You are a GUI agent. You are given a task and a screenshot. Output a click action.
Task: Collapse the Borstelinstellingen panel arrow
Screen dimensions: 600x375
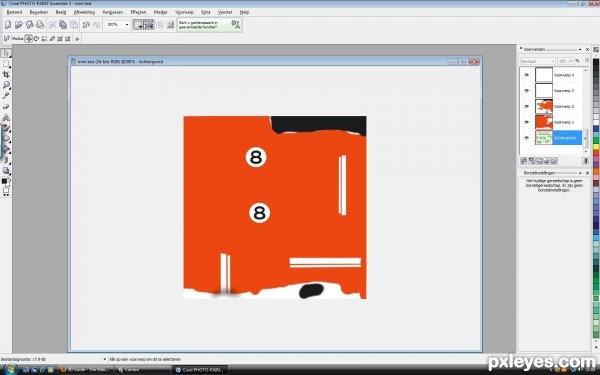click(x=580, y=173)
